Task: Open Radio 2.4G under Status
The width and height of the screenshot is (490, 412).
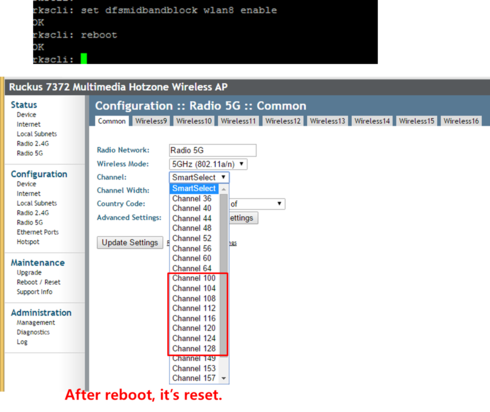Action: [x=33, y=143]
